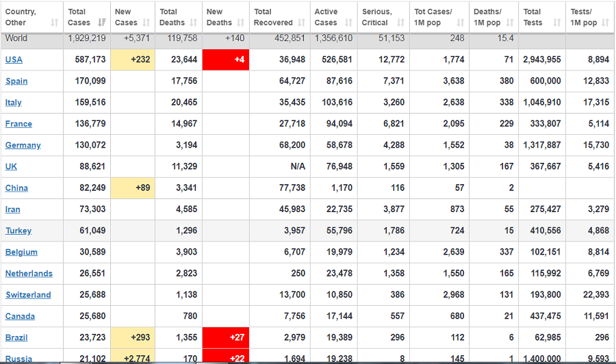Select Italy total recovered 35,435
The height and width of the screenshot is (364, 616).
(292, 103)
